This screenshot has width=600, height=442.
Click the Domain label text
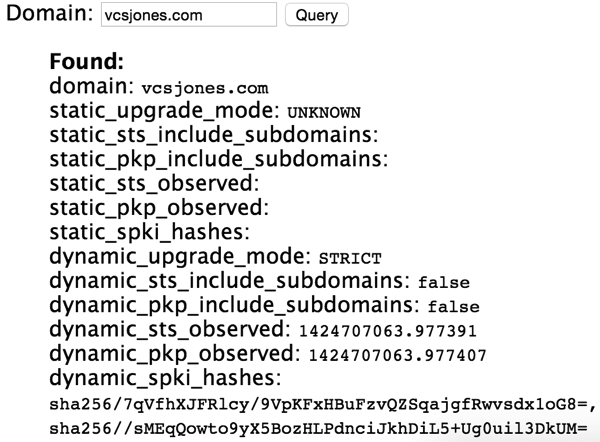(x=50, y=14)
